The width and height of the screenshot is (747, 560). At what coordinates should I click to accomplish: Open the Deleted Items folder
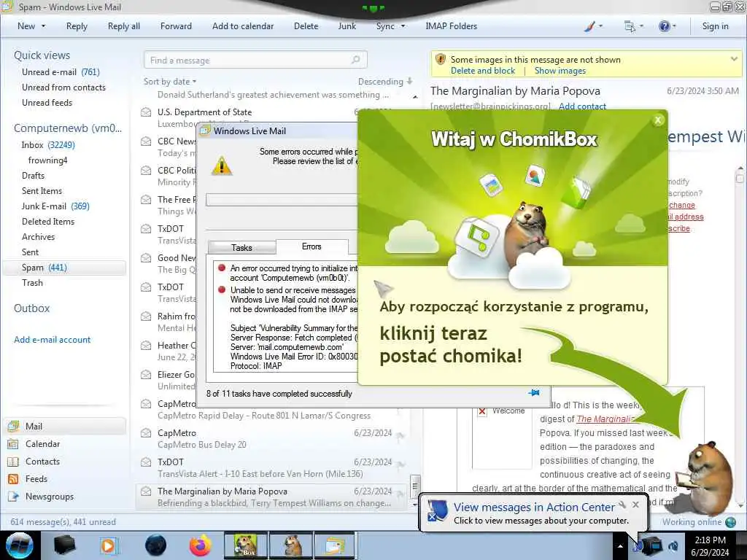(48, 222)
